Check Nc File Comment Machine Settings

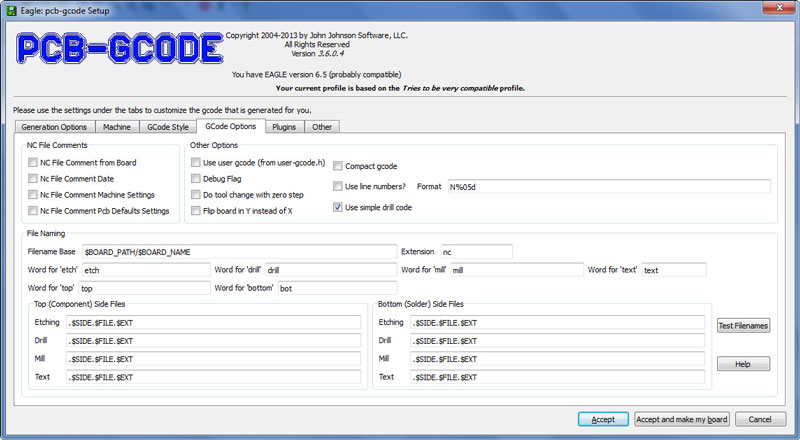[x=33, y=194]
